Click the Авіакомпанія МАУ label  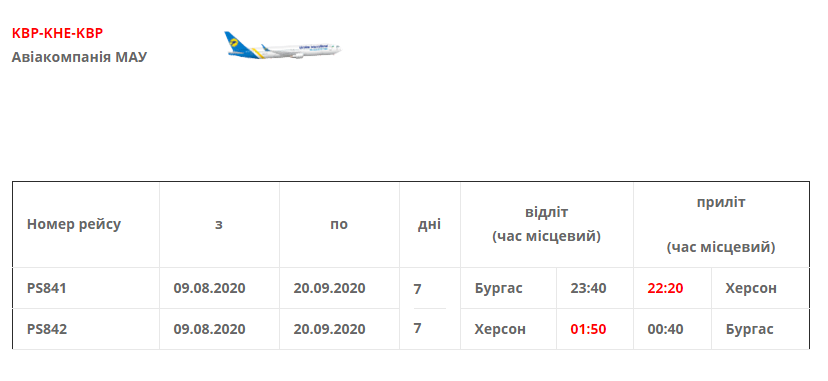79,57
